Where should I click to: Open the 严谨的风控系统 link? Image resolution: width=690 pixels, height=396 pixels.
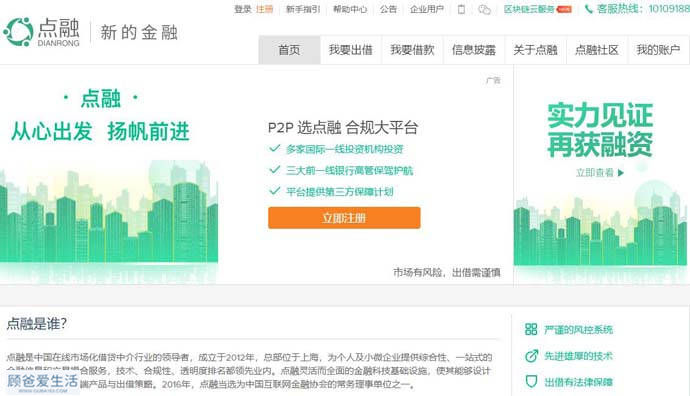(578, 330)
